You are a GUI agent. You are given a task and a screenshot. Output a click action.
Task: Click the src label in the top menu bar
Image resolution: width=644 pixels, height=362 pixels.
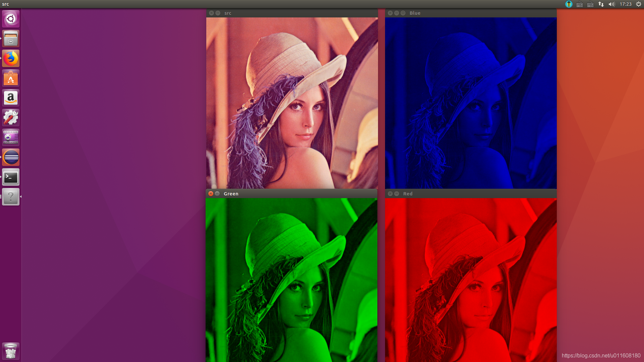pos(5,4)
